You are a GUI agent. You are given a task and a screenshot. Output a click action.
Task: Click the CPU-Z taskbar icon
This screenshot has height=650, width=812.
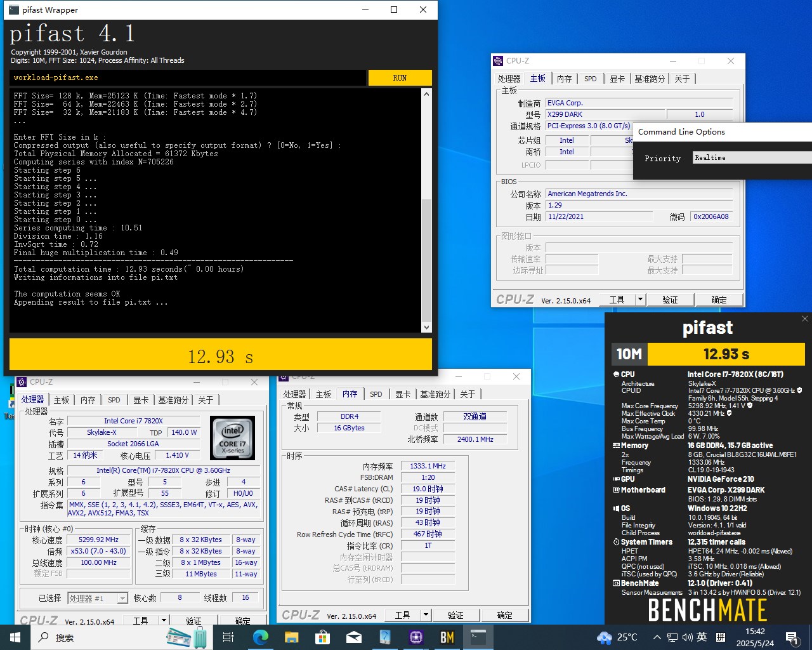pyautogui.click(x=416, y=637)
